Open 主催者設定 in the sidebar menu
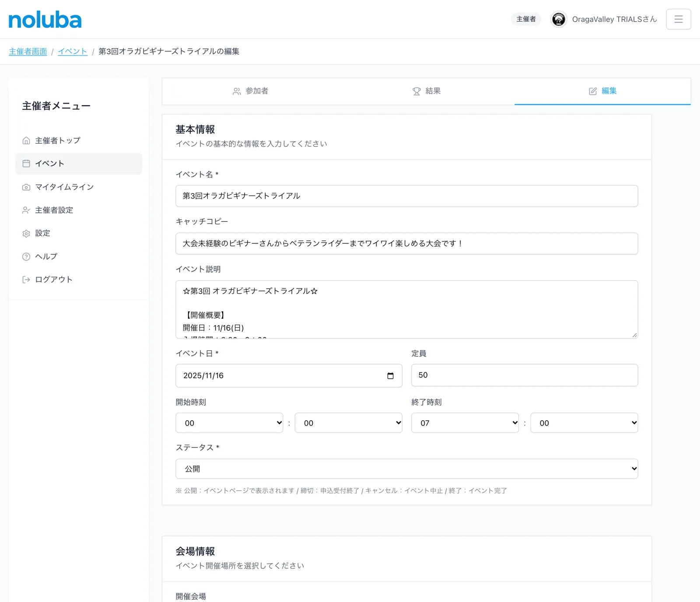 [79, 210]
